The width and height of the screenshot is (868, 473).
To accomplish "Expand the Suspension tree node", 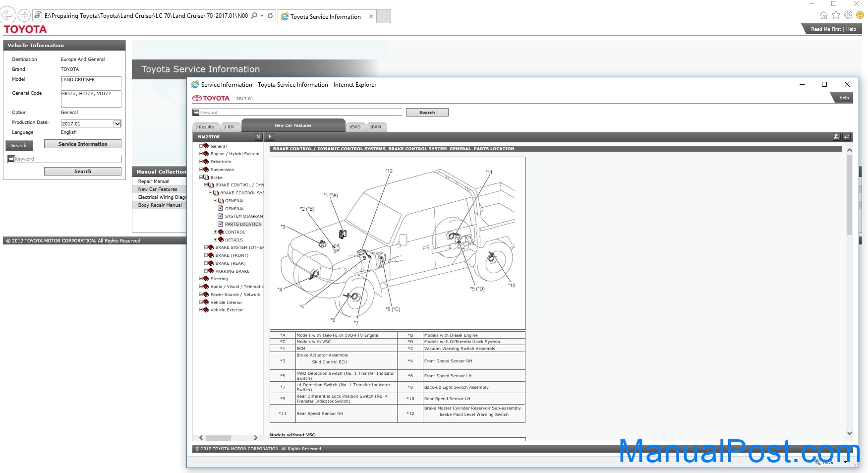I will click(x=201, y=170).
